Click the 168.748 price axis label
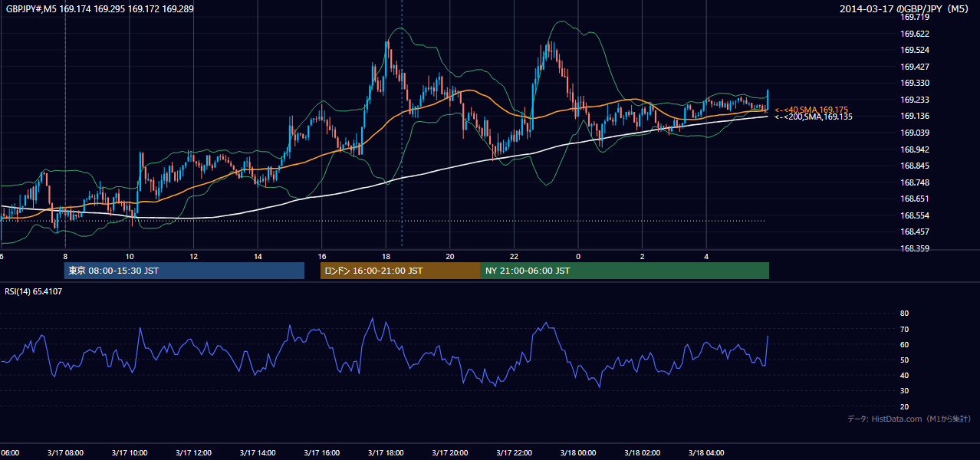 pos(914,182)
